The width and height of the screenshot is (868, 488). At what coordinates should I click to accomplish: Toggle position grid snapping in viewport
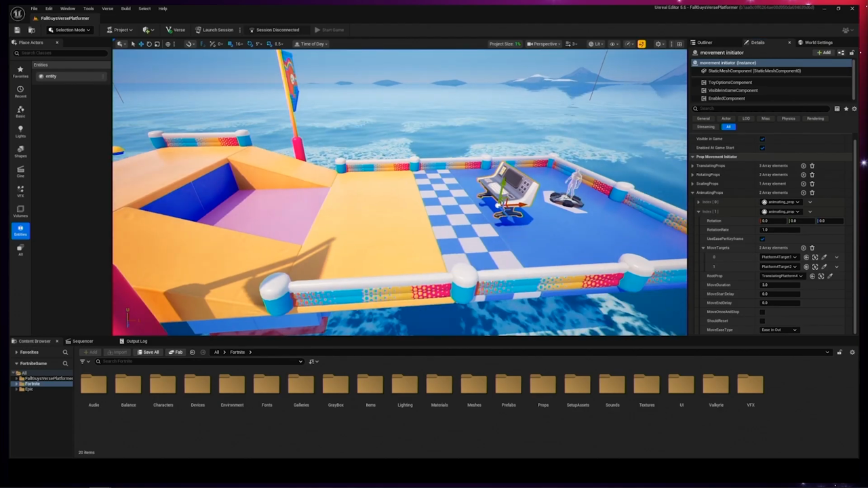[230, 44]
